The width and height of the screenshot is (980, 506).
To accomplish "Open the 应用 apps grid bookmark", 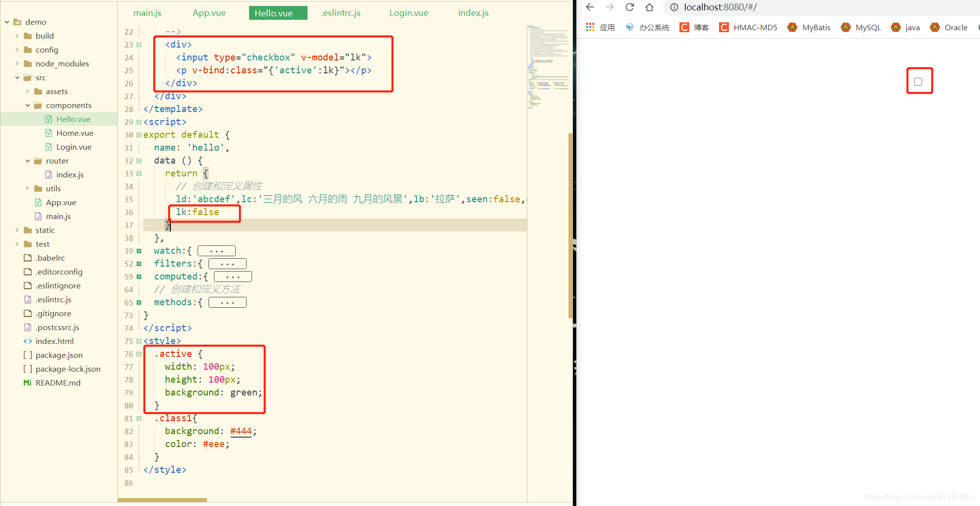I will [600, 27].
